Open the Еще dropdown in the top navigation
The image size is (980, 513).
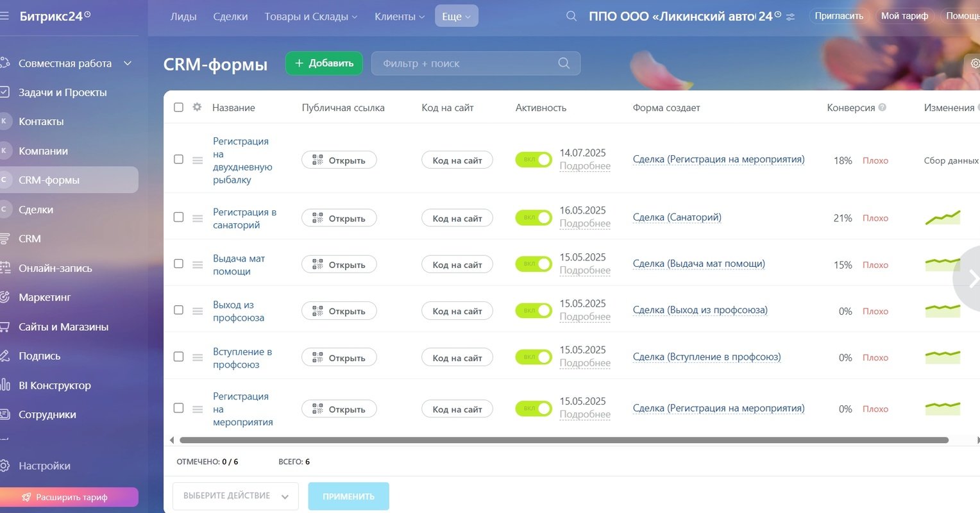(x=457, y=17)
